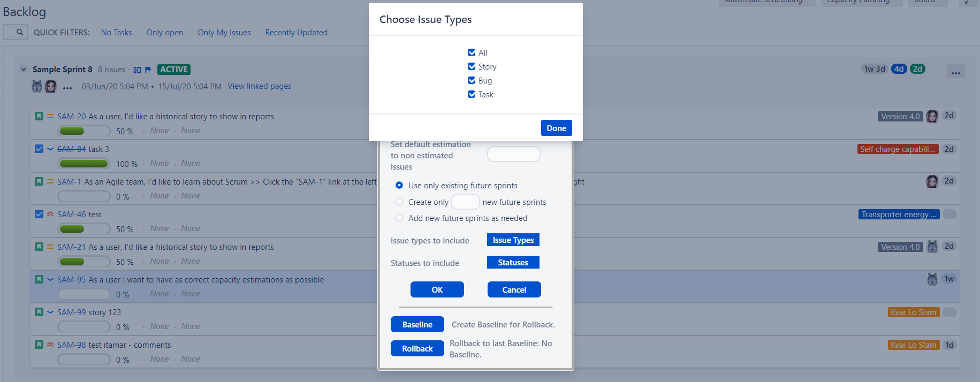Click the ellipsis next to the sprint avatars

pyautogui.click(x=67, y=88)
